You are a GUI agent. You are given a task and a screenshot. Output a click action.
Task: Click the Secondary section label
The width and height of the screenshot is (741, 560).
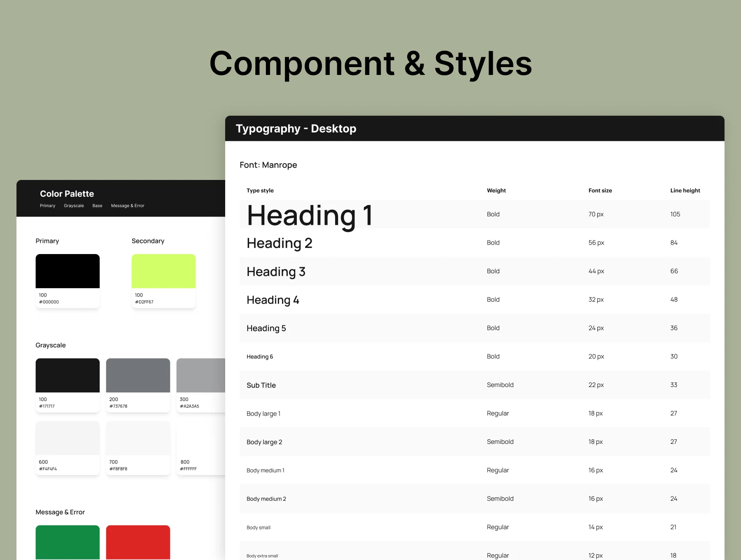pyautogui.click(x=148, y=241)
